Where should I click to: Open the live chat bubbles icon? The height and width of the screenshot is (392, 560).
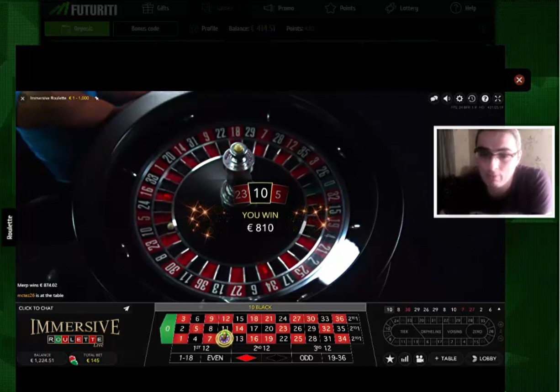click(x=434, y=99)
